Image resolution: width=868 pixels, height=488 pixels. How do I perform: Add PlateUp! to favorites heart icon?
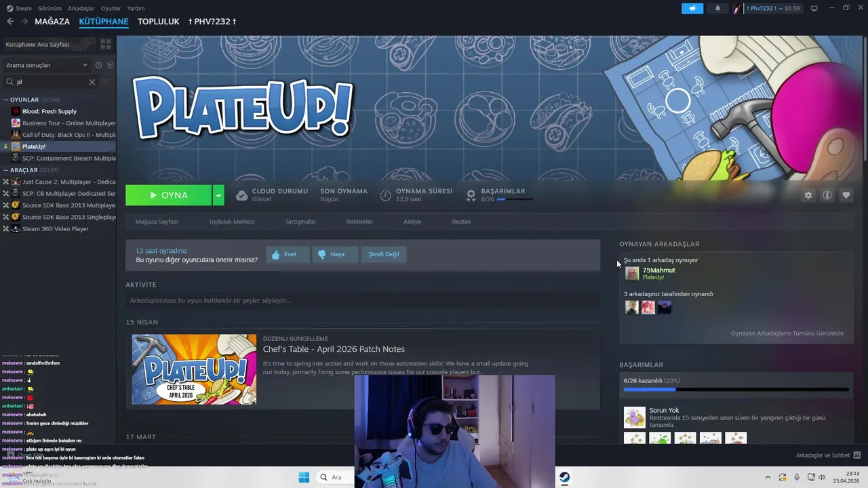coord(846,195)
